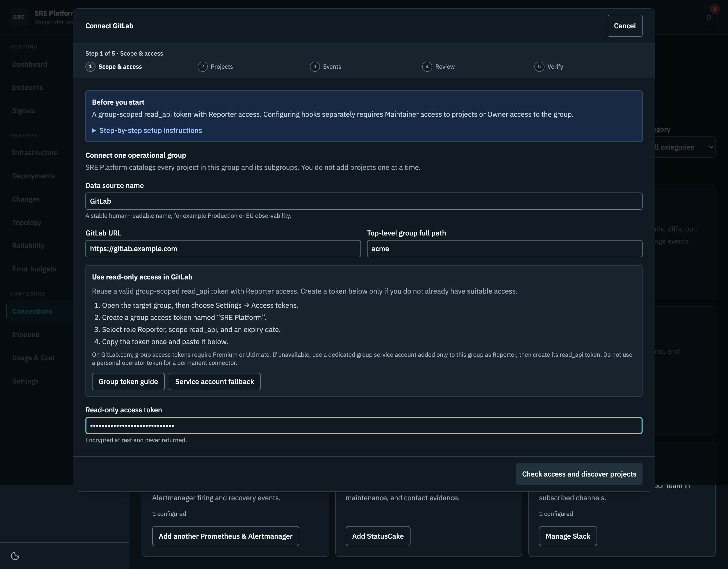Open Signals in the sidebar
The width and height of the screenshot is (728, 569).
(x=24, y=111)
